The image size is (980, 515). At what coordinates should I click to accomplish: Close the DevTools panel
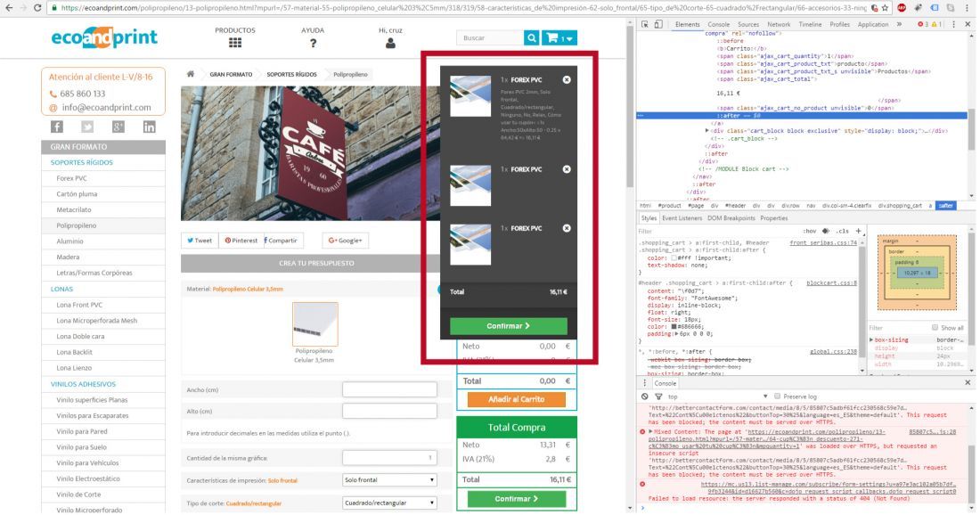point(968,24)
